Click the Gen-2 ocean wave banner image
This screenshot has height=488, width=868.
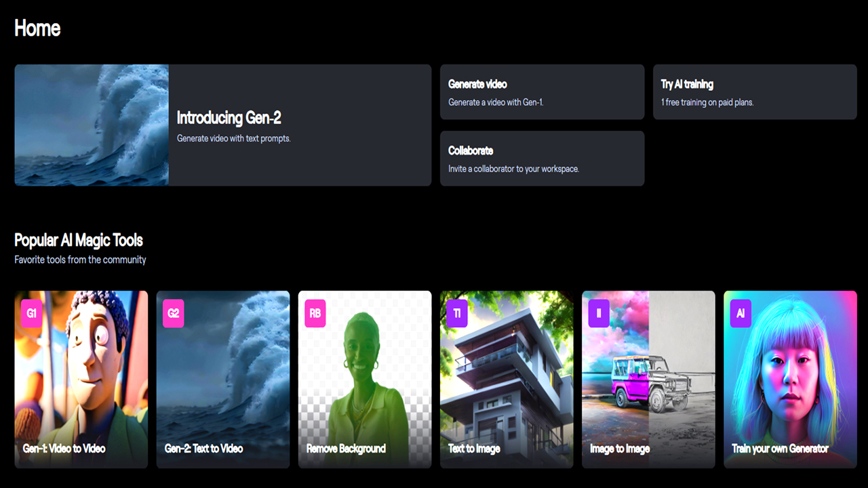pos(92,125)
